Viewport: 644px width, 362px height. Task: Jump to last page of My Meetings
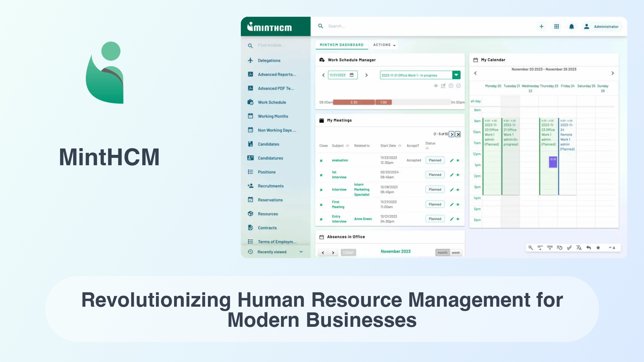(x=458, y=134)
